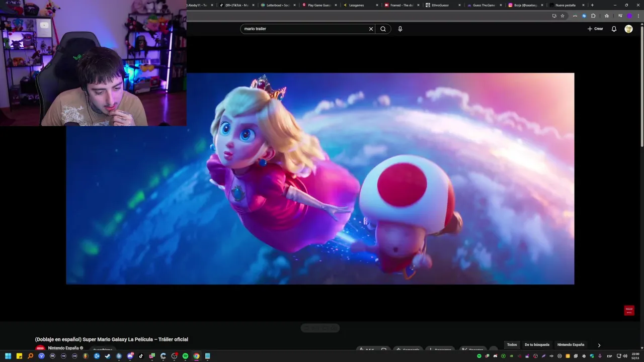Open Discord from the taskbar
Viewport: 644px width, 362px height.
point(130,356)
